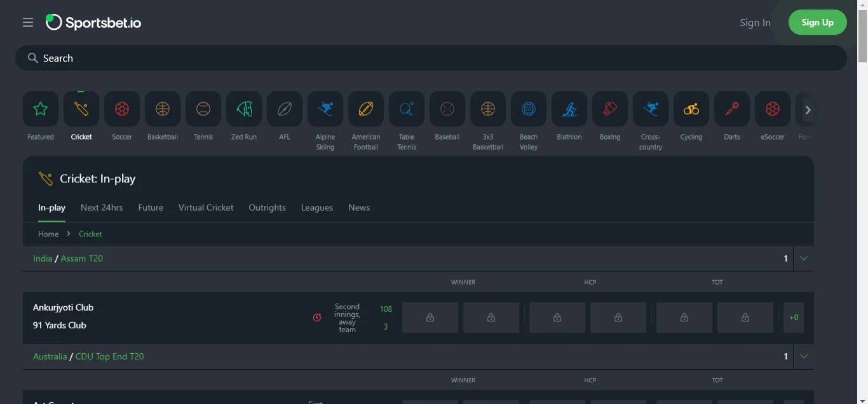Choose the Soccer sport icon

[122, 109]
